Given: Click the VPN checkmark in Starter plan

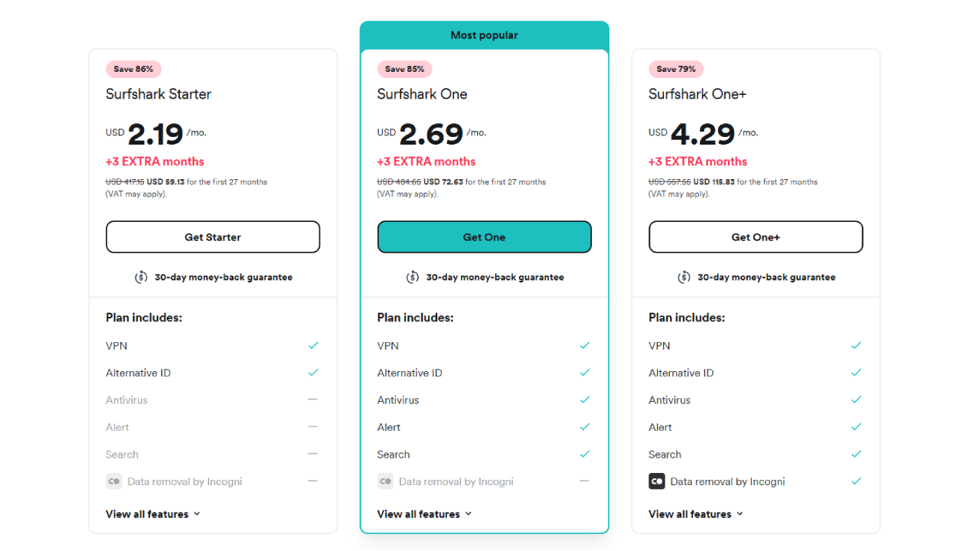Looking at the screenshot, I should click(x=313, y=345).
